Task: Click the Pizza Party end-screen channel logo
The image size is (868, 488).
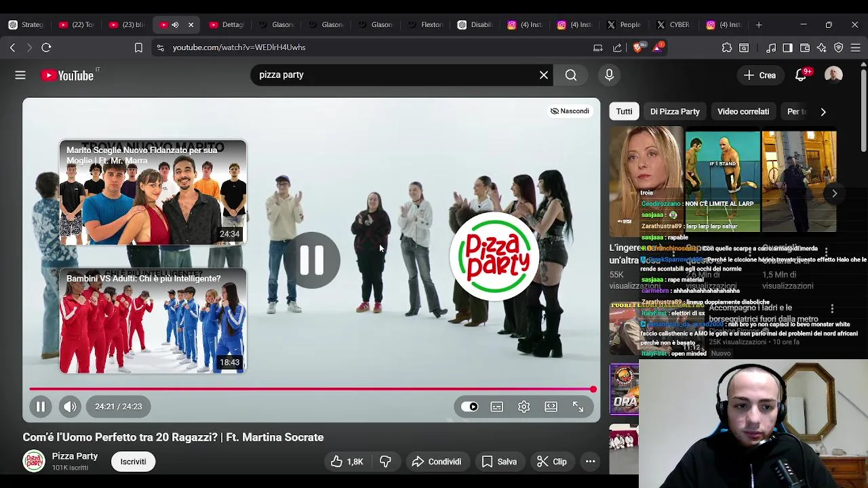Action: [x=494, y=256]
